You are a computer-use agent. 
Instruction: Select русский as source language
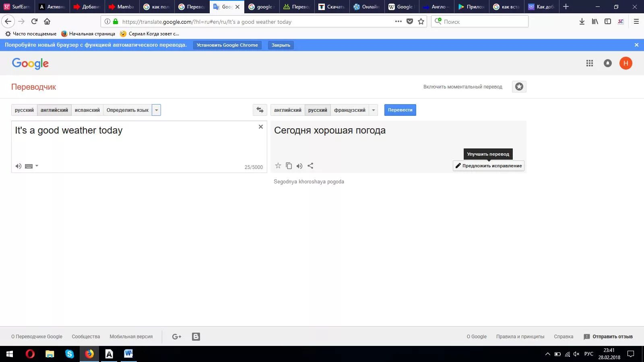tap(24, 110)
